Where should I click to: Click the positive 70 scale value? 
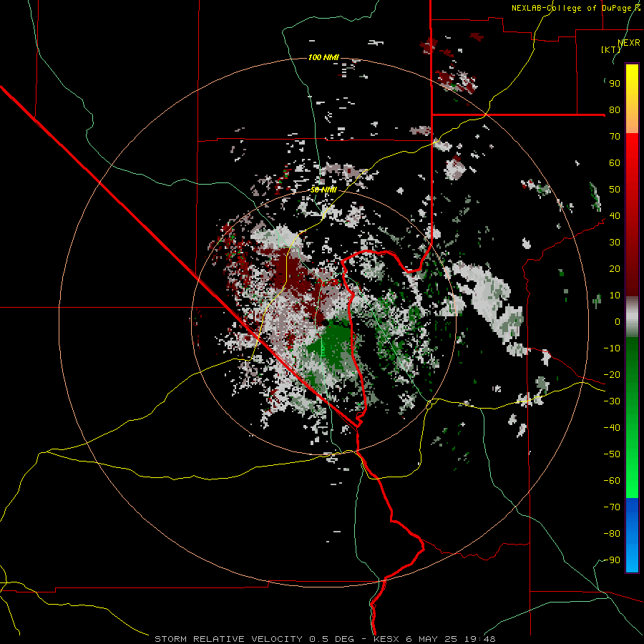[x=615, y=137]
